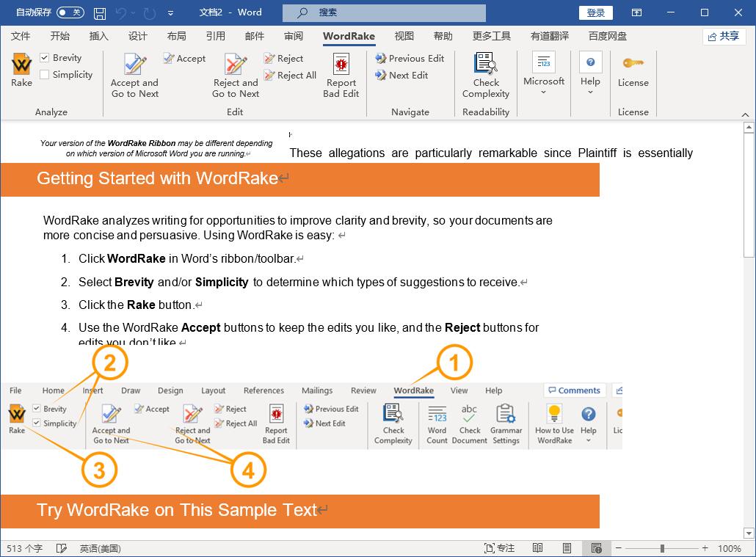This screenshot has width=756, height=557.
Task: Switch to the 插入 (Insert) tab
Action: click(x=99, y=36)
